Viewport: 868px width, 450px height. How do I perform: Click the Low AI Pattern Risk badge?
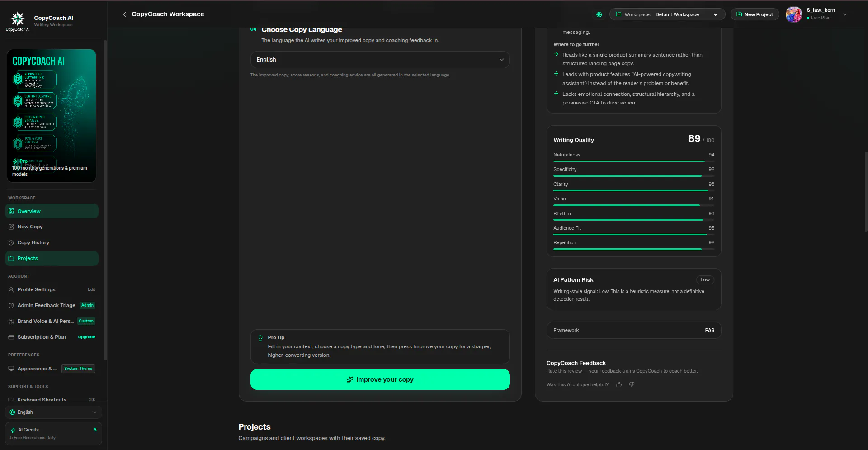click(x=705, y=280)
